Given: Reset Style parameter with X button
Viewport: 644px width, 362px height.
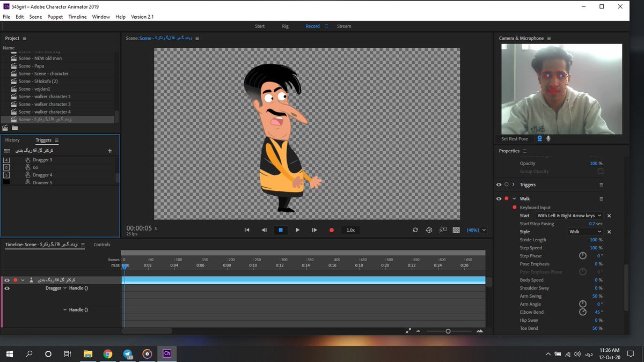Looking at the screenshot, I should pyautogui.click(x=609, y=232).
